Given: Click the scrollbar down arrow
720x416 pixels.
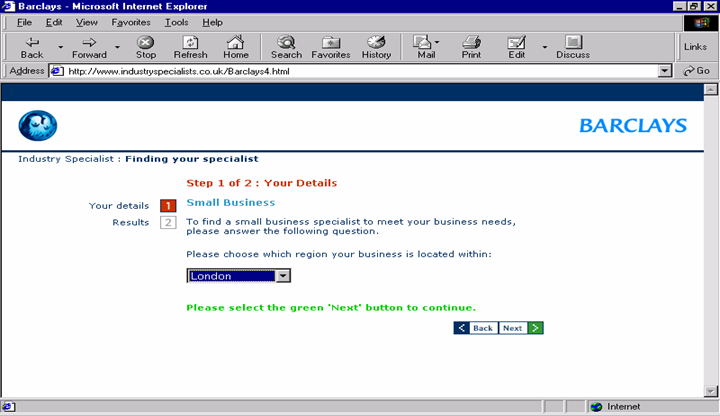Looking at the screenshot, I should tap(711, 391).
